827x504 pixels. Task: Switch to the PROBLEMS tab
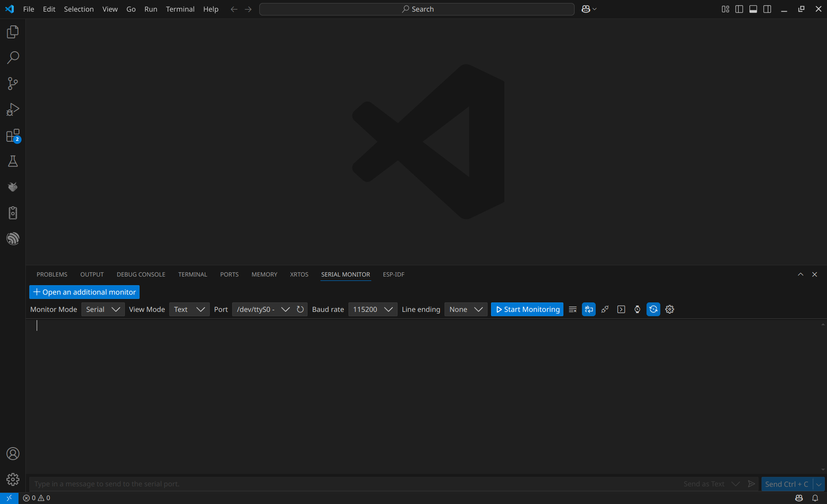point(52,274)
